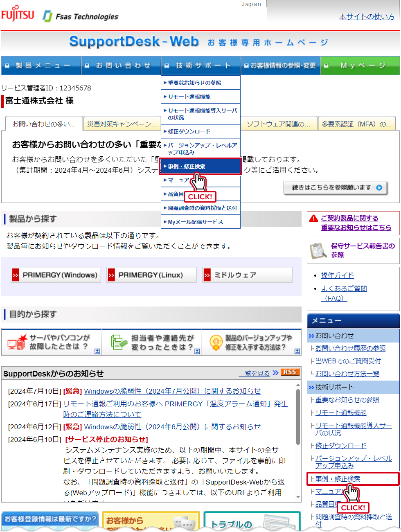Click 一覧を見る link in news header
The width and height of the screenshot is (401, 532).
pyautogui.click(x=254, y=373)
